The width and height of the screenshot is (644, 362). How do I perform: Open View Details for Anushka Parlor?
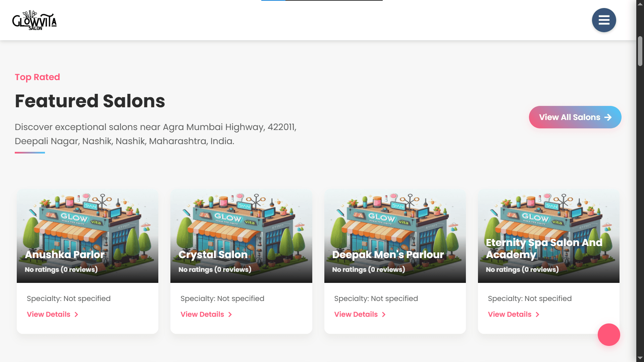[49, 314]
